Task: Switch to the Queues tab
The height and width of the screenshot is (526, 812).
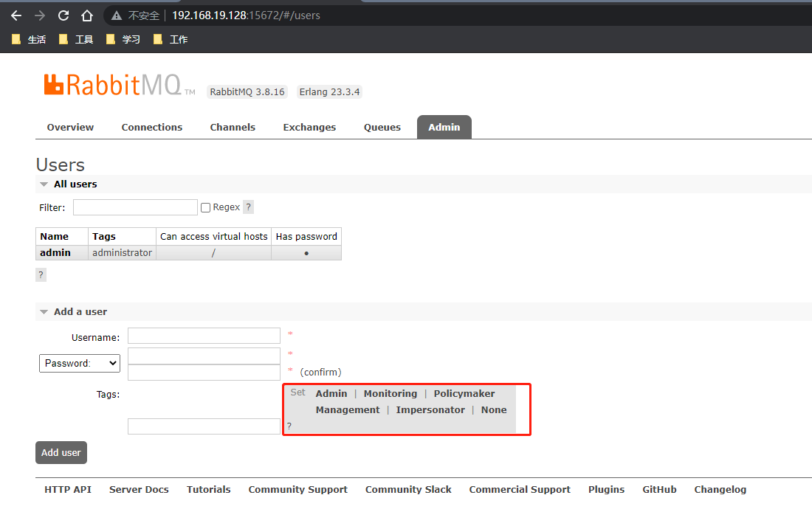Action: (x=382, y=128)
